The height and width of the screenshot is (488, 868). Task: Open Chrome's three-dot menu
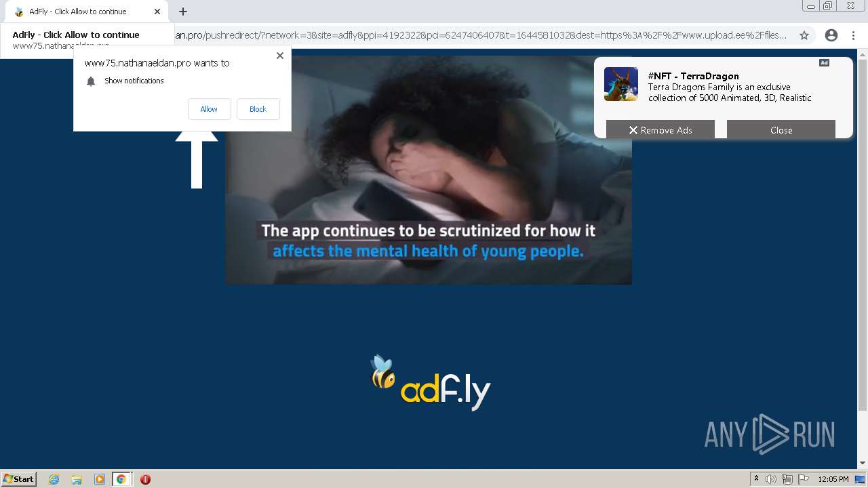[x=854, y=35]
